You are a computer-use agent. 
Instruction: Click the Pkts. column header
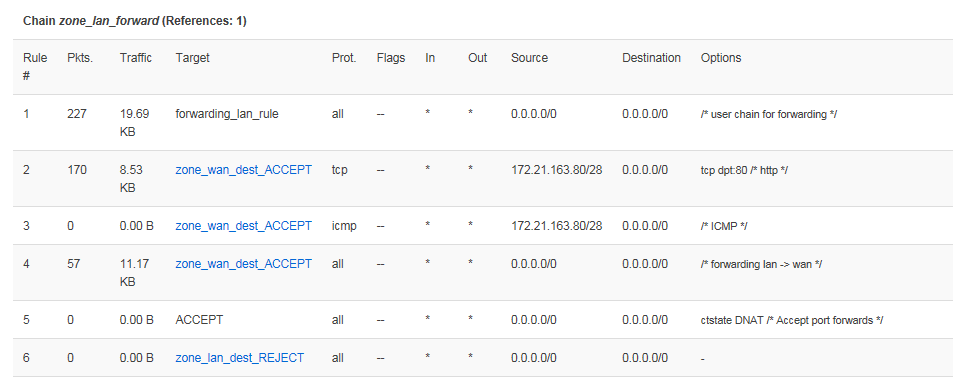click(x=80, y=58)
